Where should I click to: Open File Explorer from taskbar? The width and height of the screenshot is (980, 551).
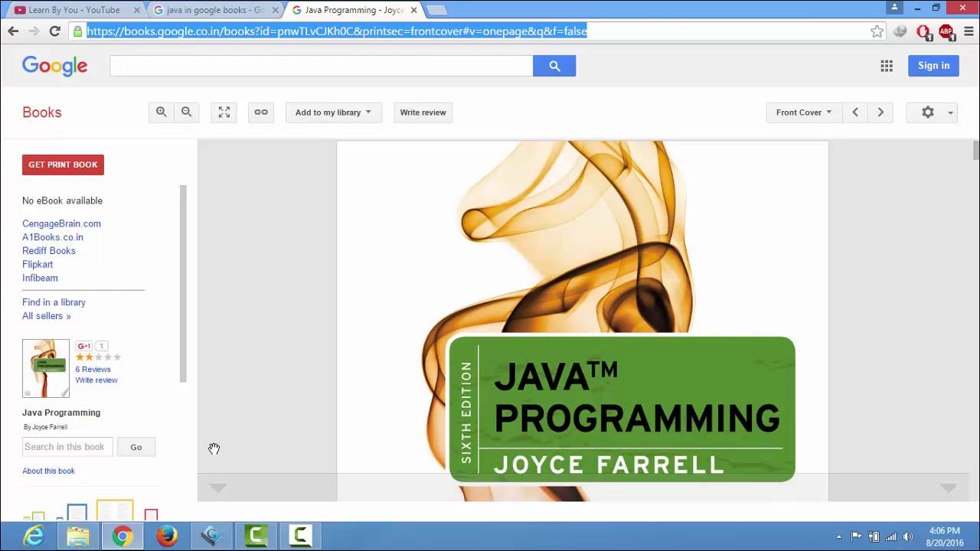(x=77, y=536)
